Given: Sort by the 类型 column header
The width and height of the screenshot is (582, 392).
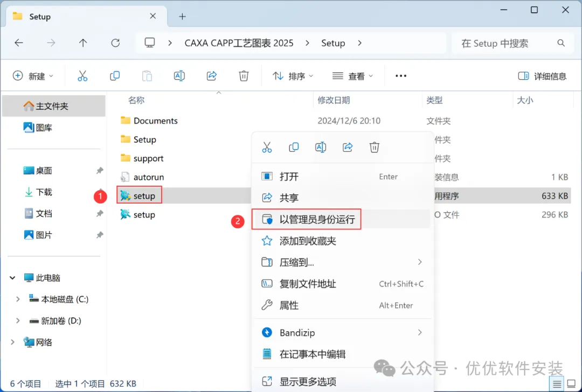Looking at the screenshot, I should coord(434,100).
